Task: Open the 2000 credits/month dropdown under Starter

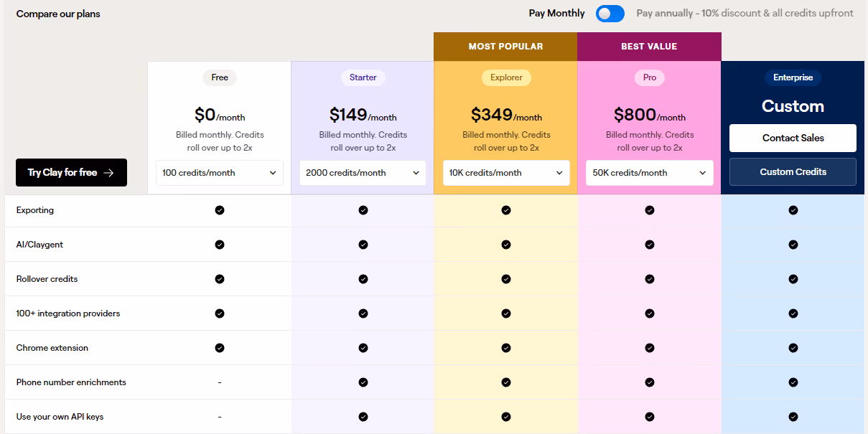Action: 363,173
